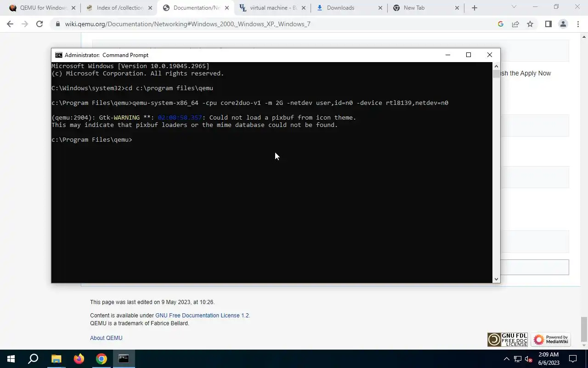Go forward in browser history
Viewport: 588px width, 368px height.
click(x=25, y=24)
